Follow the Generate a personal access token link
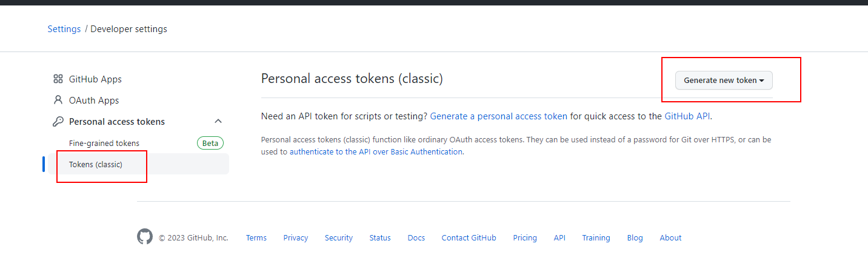This screenshot has height=255, width=868. click(499, 116)
